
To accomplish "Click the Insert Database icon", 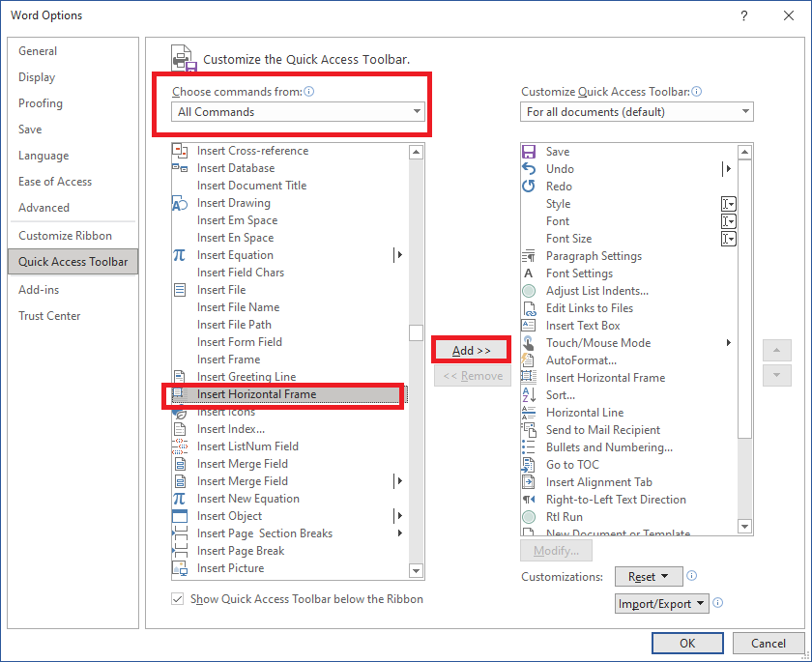I will (x=179, y=168).
